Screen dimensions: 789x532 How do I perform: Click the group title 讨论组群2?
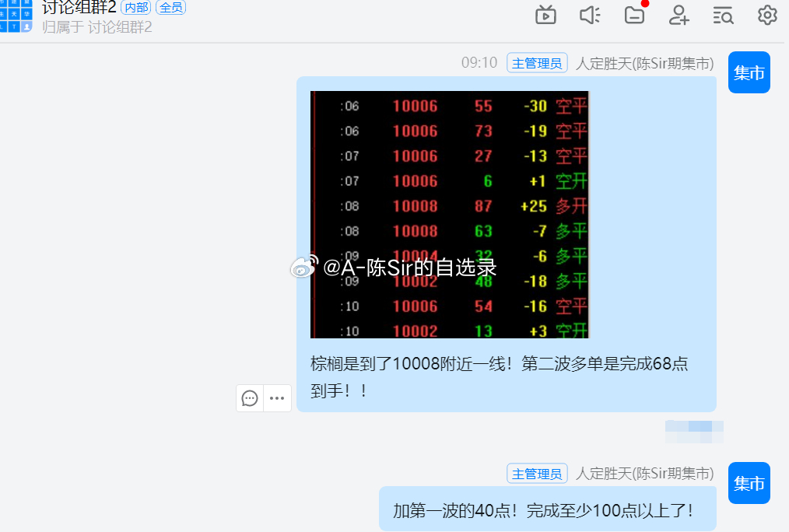tap(79, 7)
